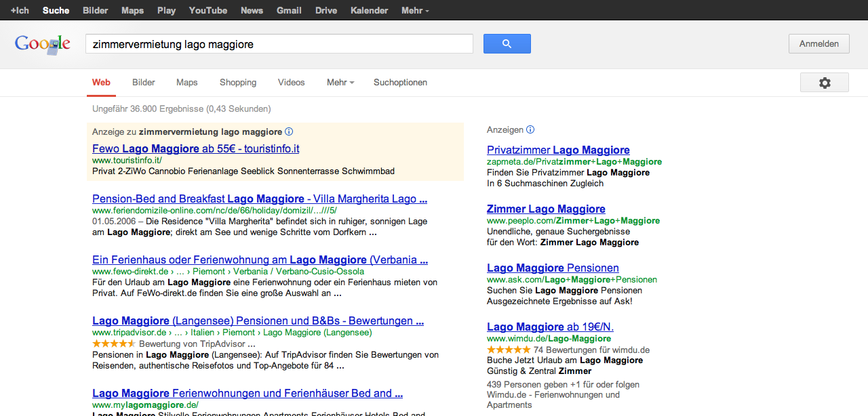
Task: Open Fewo Lago Maggiore ab 55€ ad
Action: (x=195, y=148)
